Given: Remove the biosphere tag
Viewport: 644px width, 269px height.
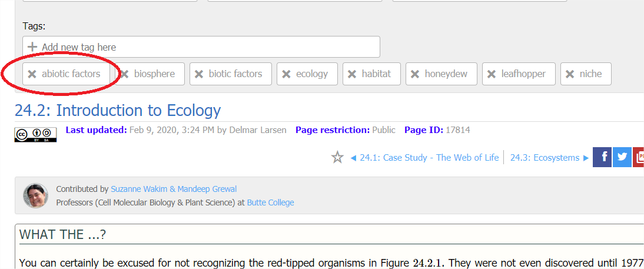Looking at the screenshot, I should tap(125, 74).
